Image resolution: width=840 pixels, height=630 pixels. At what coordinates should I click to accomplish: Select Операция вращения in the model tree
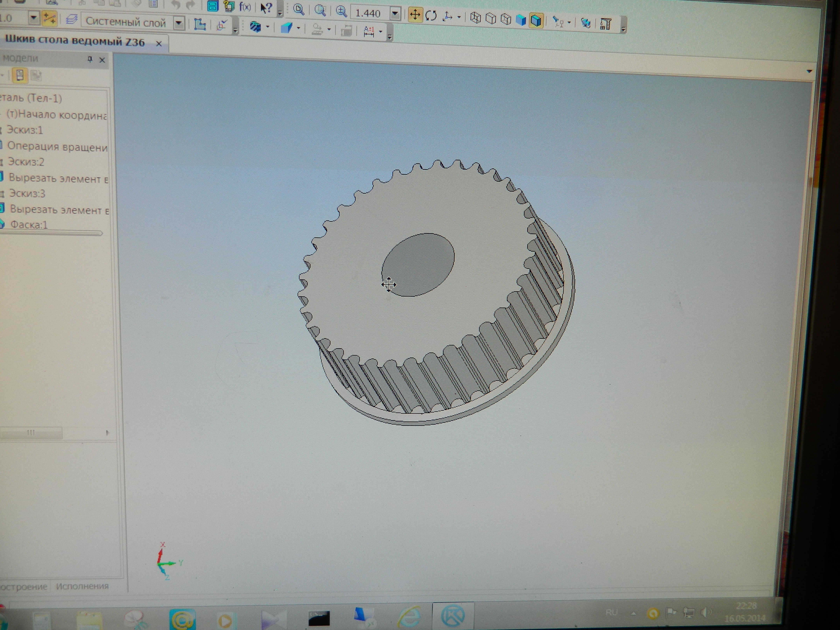click(x=57, y=147)
